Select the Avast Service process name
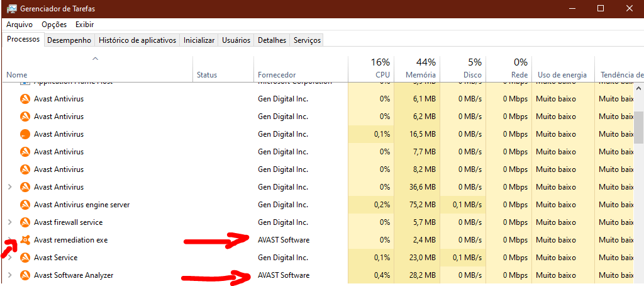Viewport: 644px width, 286px height. pos(55,258)
